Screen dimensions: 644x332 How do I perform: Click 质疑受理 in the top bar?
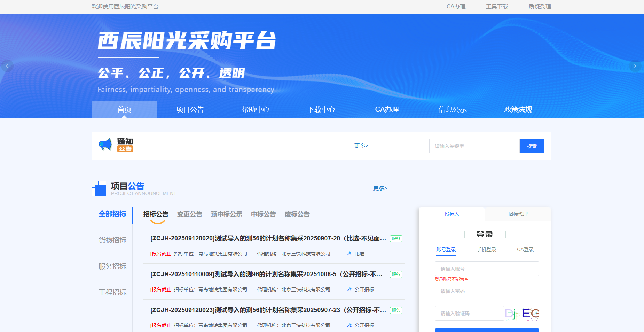click(x=540, y=6)
